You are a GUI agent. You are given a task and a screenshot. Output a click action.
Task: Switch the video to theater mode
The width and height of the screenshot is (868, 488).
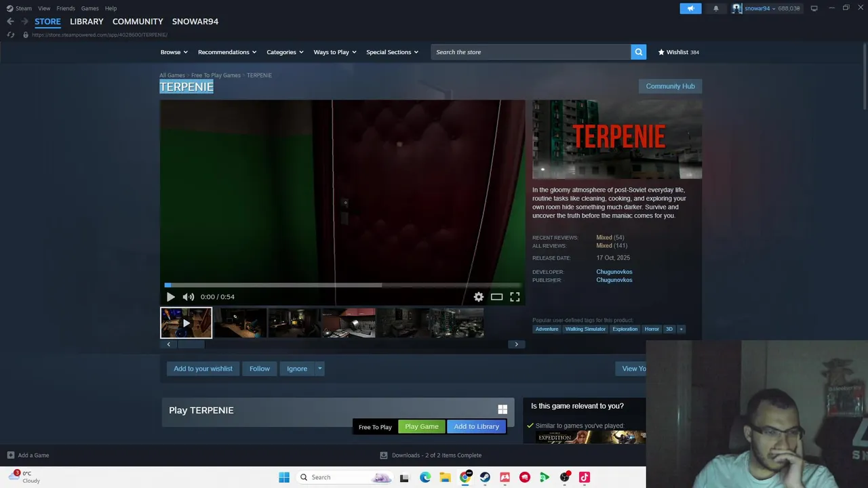tap(496, 297)
